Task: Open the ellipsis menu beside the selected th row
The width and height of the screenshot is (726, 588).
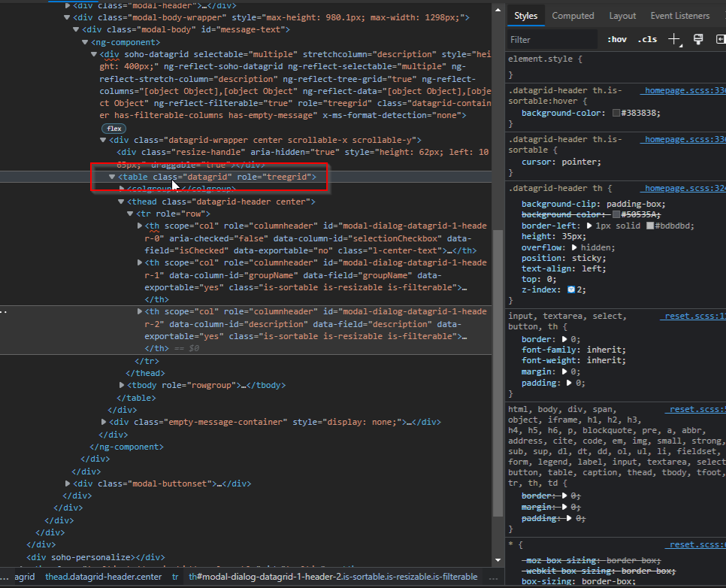Action: coord(4,312)
